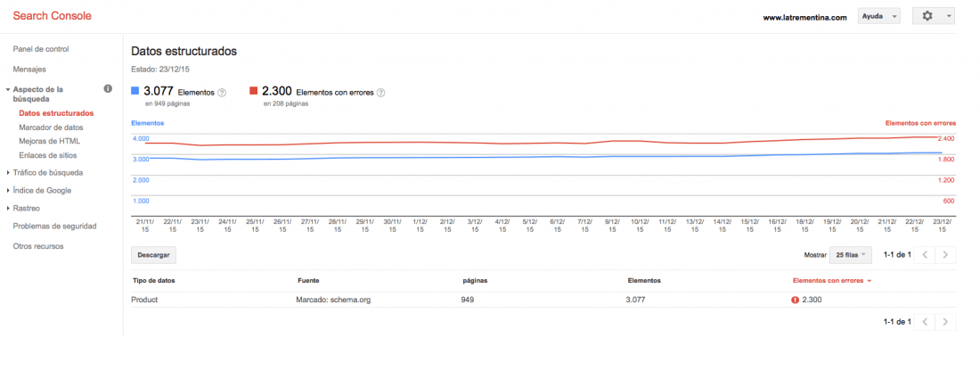Open Mejoras de HTML
This screenshot has height=379, width=980.
point(49,141)
